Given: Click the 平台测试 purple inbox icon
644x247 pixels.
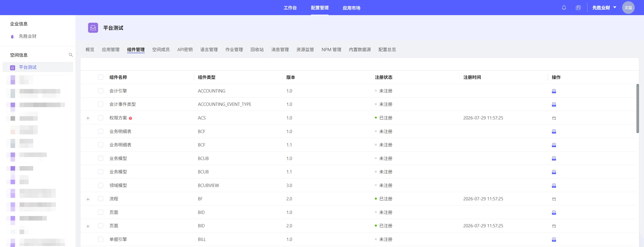Looking at the screenshot, I should coord(93,28).
